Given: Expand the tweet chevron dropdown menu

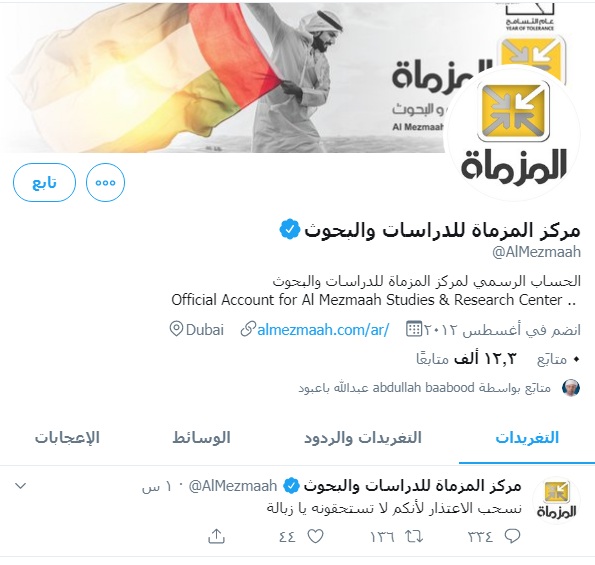Looking at the screenshot, I should (x=20, y=486).
